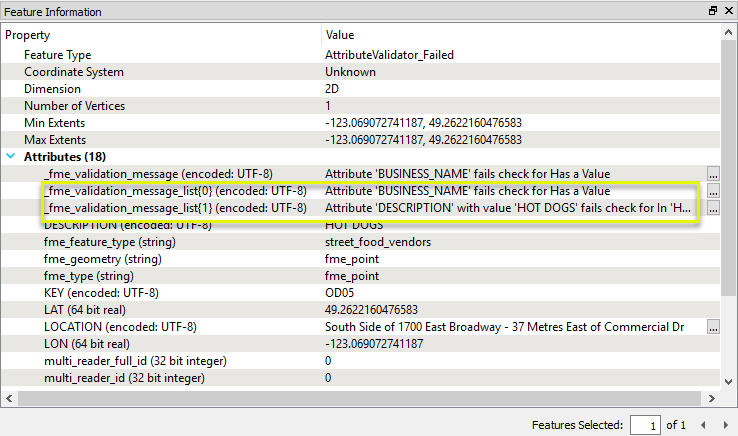The width and height of the screenshot is (738, 436).
Task: Open ellipsis for _fme_validation_message_list{1} value
Action: (x=712, y=208)
